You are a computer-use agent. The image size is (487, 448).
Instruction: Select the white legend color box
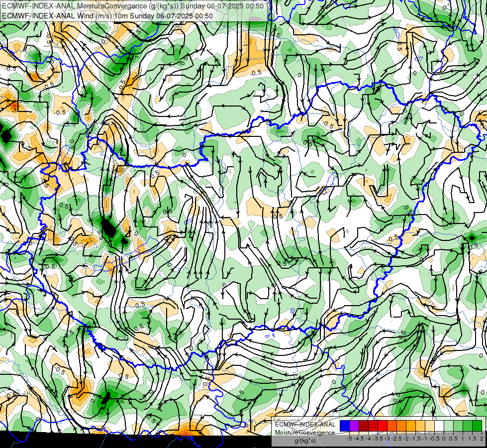[x=439, y=426]
